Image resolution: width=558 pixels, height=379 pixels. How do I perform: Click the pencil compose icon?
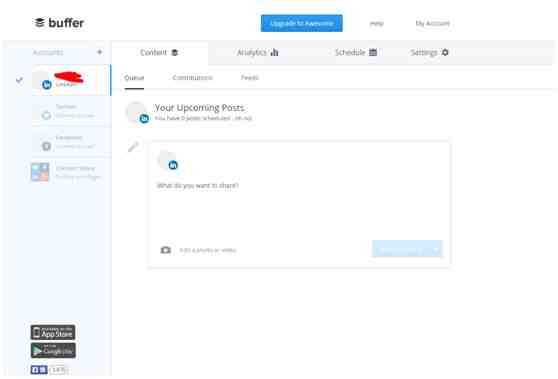click(133, 146)
